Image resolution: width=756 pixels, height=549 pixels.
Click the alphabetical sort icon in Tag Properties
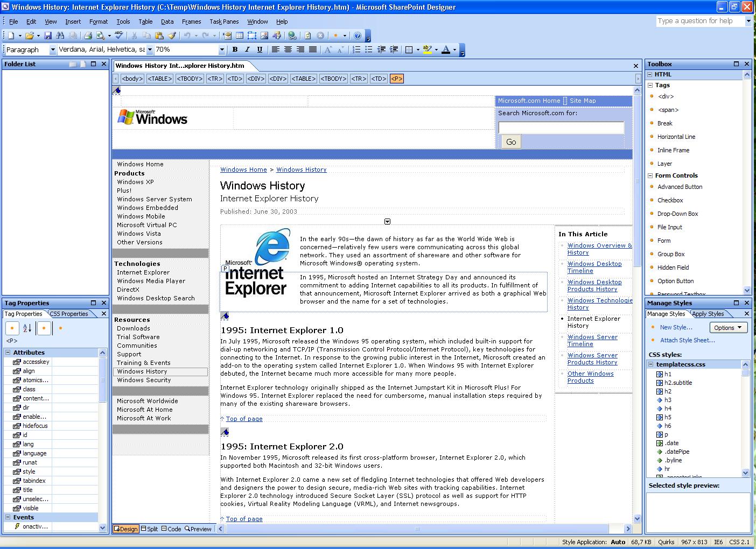[x=27, y=328]
